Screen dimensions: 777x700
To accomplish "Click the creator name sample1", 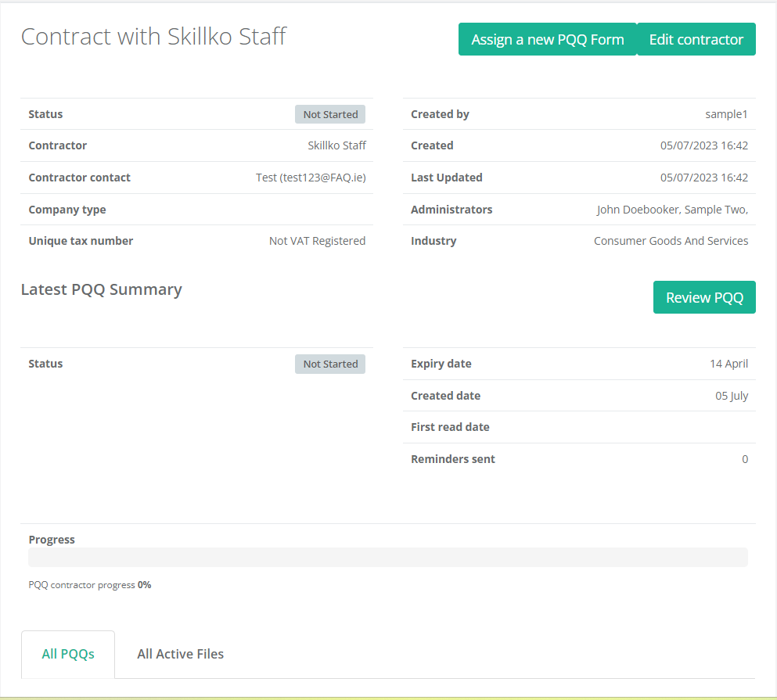I will click(x=726, y=114).
